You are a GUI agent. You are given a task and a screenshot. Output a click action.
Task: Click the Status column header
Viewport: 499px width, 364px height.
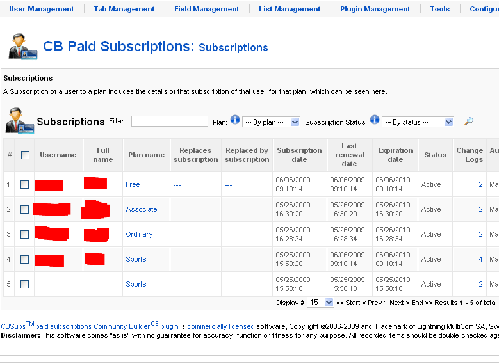click(x=435, y=155)
